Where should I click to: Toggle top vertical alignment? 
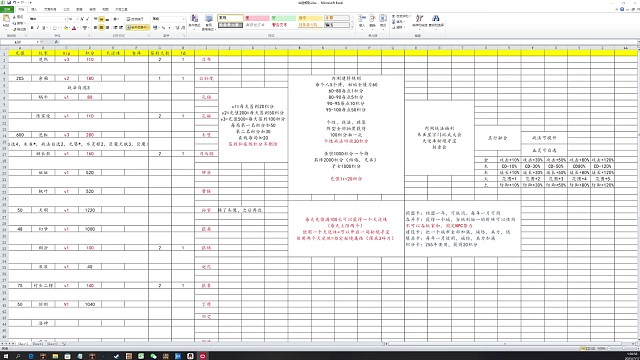[96, 19]
